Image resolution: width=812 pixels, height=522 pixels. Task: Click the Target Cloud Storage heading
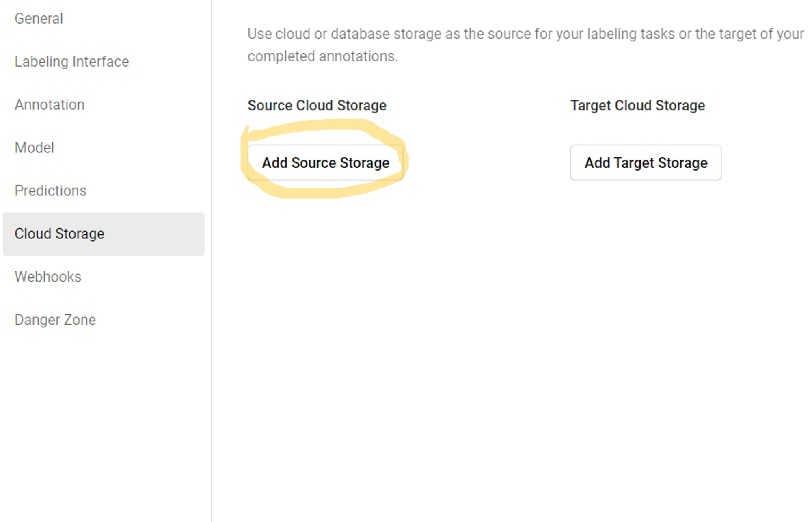pyautogui.click(x=637, y=106)
